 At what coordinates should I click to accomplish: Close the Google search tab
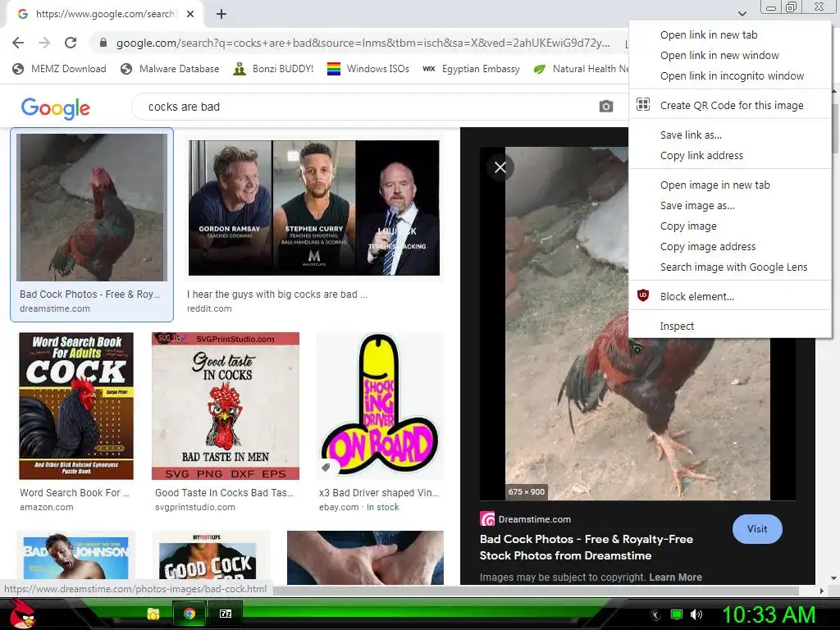pos(190,15)
